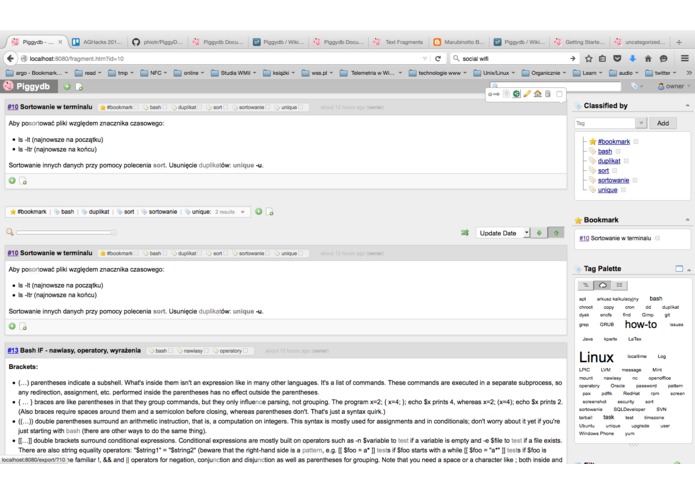Click the Piggydb search box in header

[x=555, y=86]
